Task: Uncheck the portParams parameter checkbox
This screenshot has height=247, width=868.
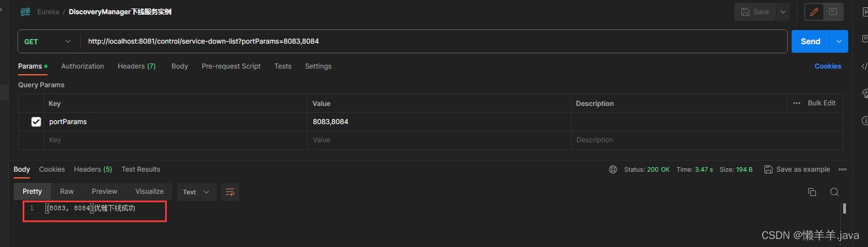Action: (x=36, y=121)
